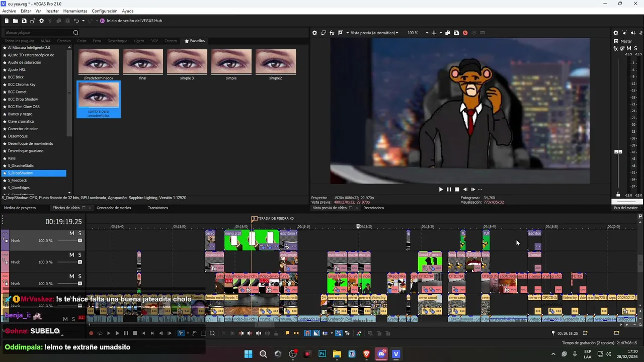Switch to the Transiciones tab
The height and width of the screenshot is (362, 644).
point(158,208)
